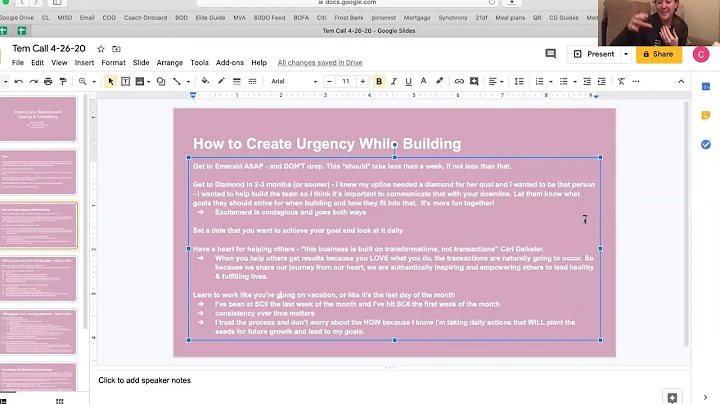Image resolution: width=720 pixels, height=404 pixels.
Task: Open the Help menu
Action: 259,62
